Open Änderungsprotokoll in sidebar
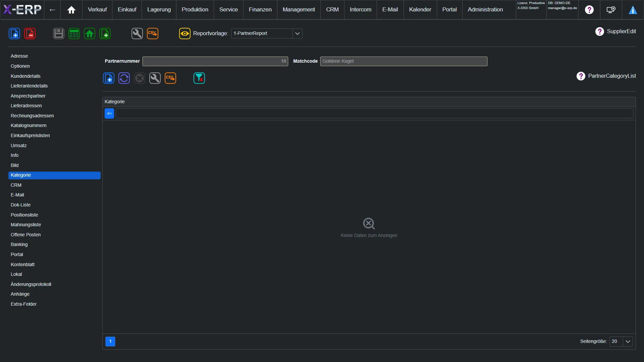The width and height of the screenshot is (644, 362). (x=54, y=285)
